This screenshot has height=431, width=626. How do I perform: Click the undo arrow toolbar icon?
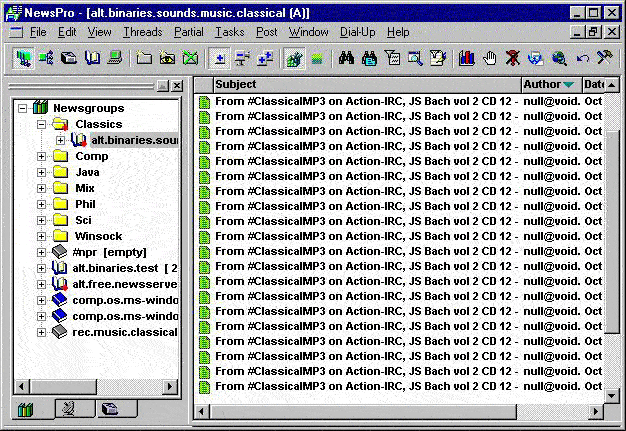582,59
